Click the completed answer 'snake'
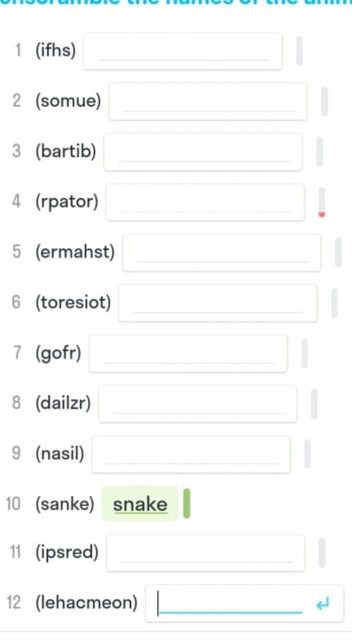This screenshot has width=352, height=644. click(140, 504)
